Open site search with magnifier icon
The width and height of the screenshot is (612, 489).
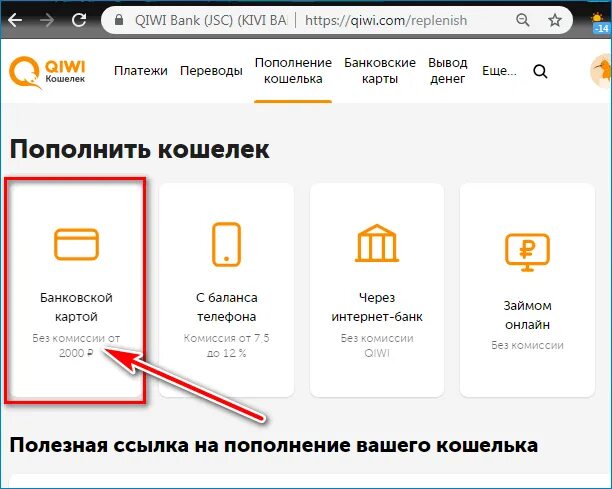point(540,71)
